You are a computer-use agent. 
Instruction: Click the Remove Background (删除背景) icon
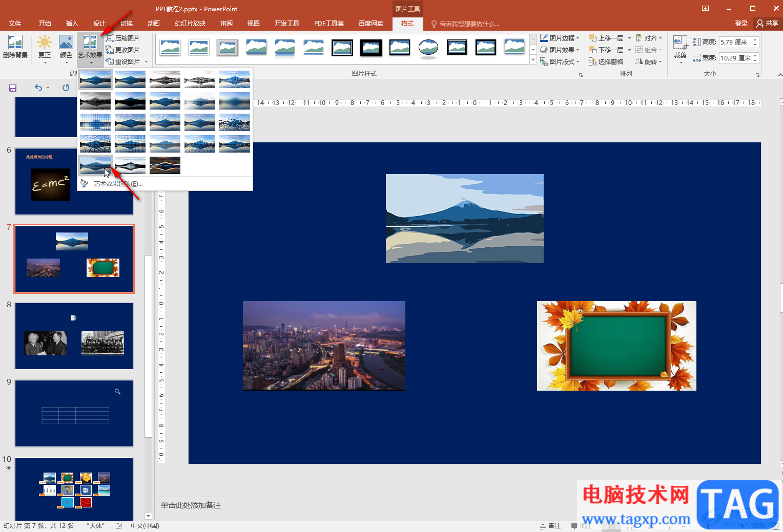pyautogui.click(x=15, y=47)
